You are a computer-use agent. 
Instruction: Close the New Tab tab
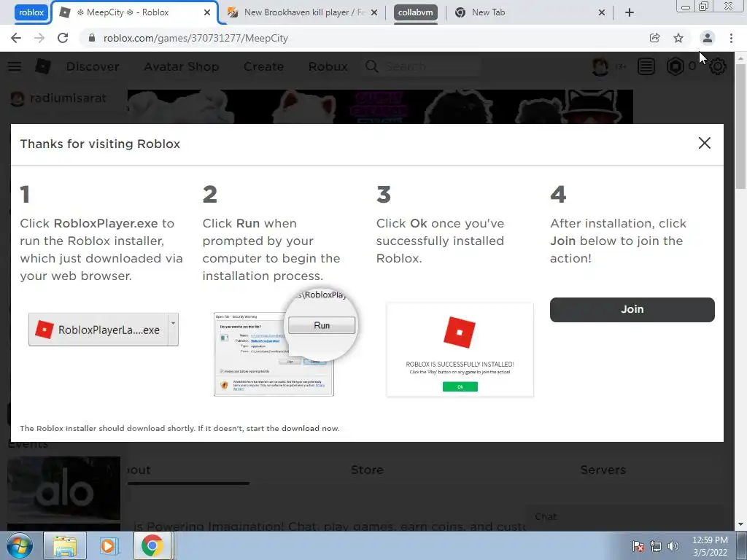(602, 12)
